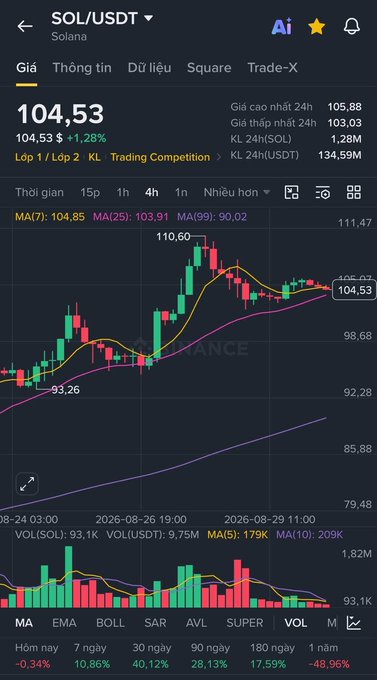
Task: Tap the KL 24h(USDT) 134,59M value
Action: (x=340, y=155)
